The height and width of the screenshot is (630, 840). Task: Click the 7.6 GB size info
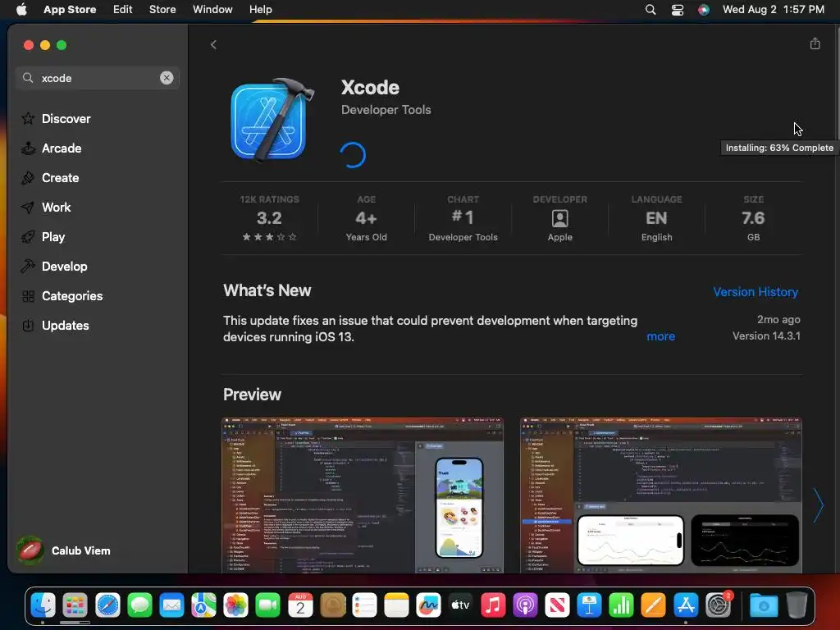(753, 218)
